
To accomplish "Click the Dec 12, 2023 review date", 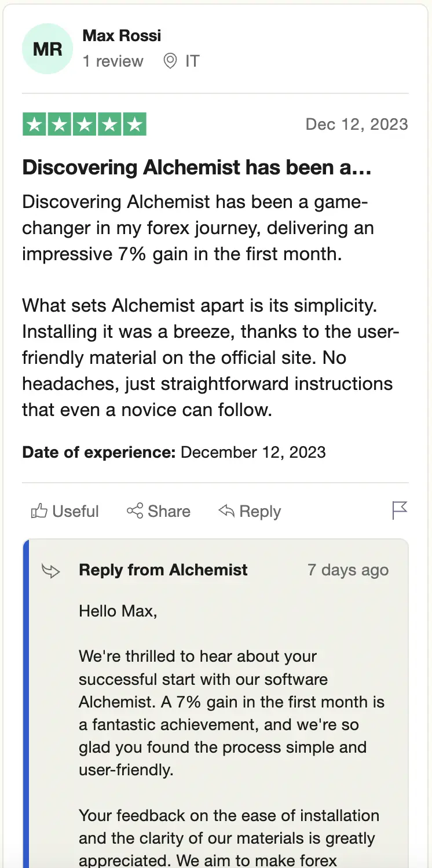I will point(357,125).
